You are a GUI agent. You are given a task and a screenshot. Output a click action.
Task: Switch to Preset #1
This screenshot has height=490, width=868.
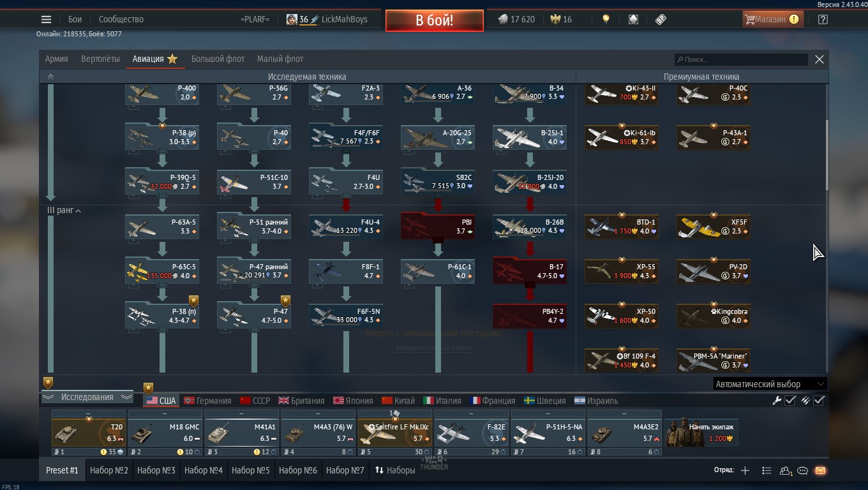pyautogui.click(x=62, y=470)
